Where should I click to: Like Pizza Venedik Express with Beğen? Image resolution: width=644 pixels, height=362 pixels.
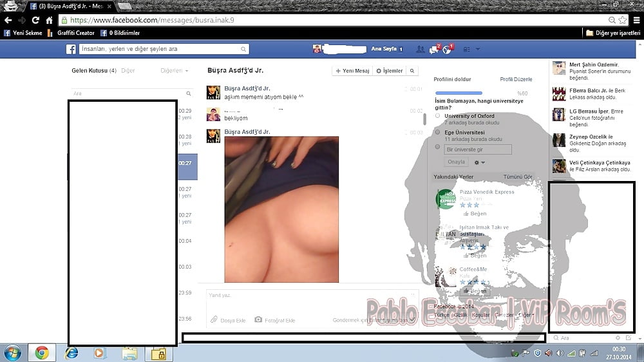(475, 214)
